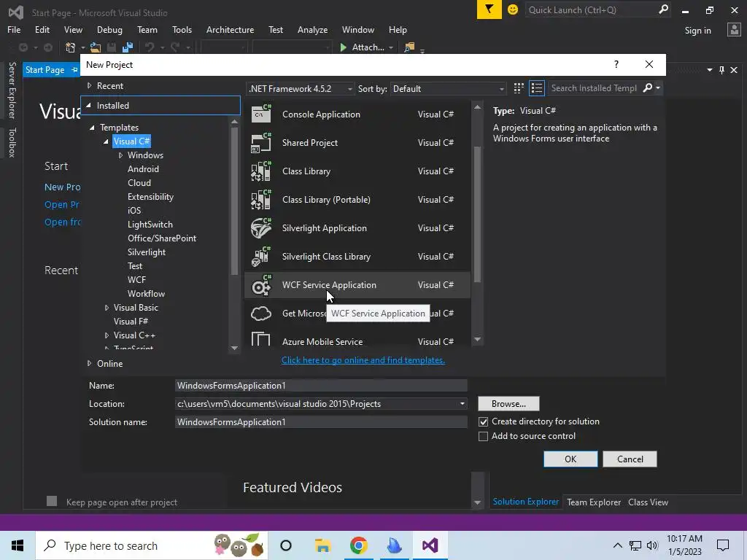Click the Cancel button
Screen dimensions: 747x560
(630, 459)
